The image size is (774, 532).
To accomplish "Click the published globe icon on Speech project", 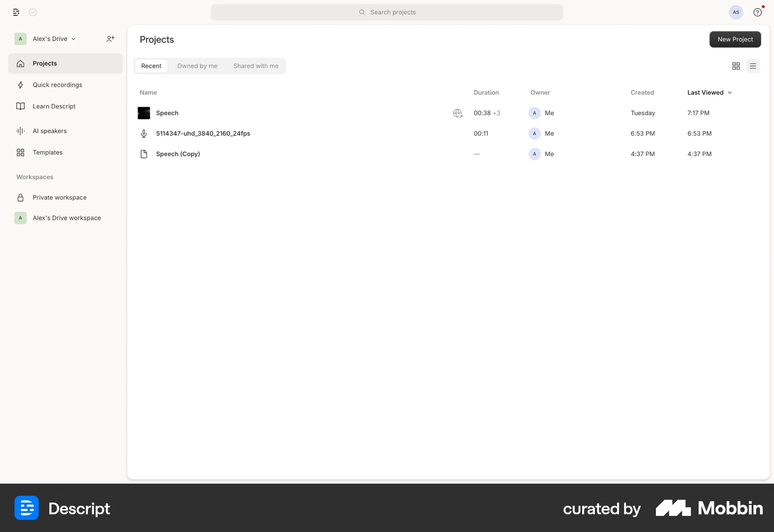I will pos(458,113).
